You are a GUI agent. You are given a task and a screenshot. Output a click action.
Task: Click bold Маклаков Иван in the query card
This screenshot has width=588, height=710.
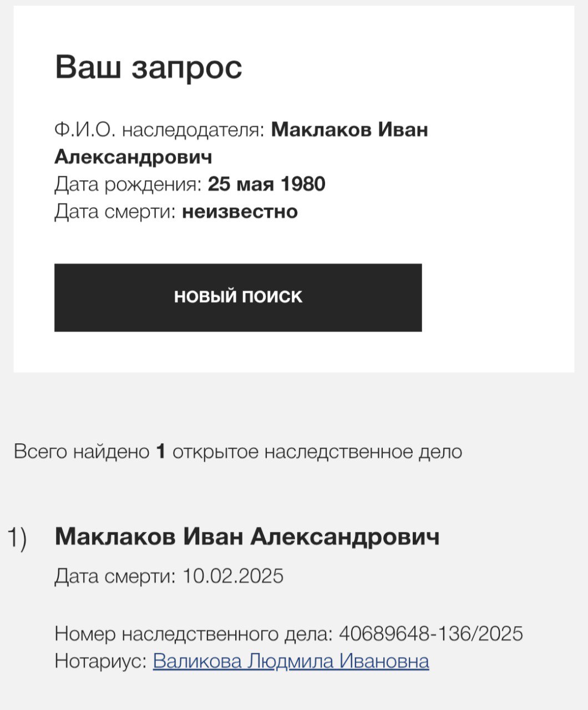(x=349, y=130)
